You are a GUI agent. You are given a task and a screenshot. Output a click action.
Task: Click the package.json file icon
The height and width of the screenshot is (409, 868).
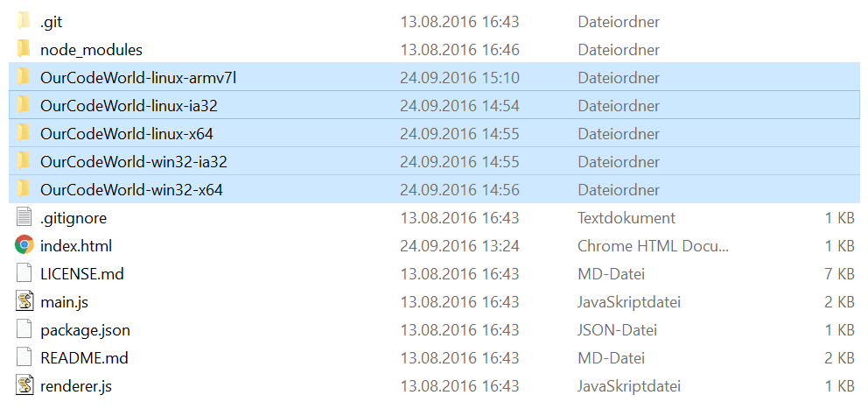click(24, 329)
